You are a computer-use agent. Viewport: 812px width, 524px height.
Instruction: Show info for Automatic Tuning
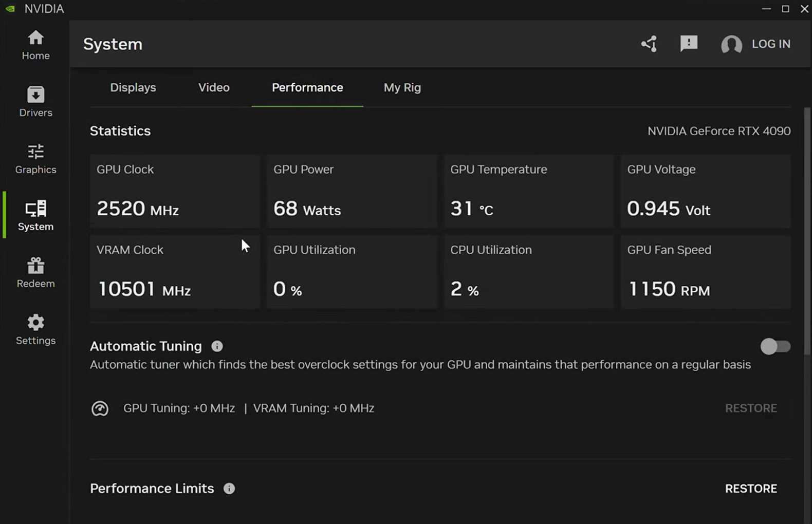(217, 346)
